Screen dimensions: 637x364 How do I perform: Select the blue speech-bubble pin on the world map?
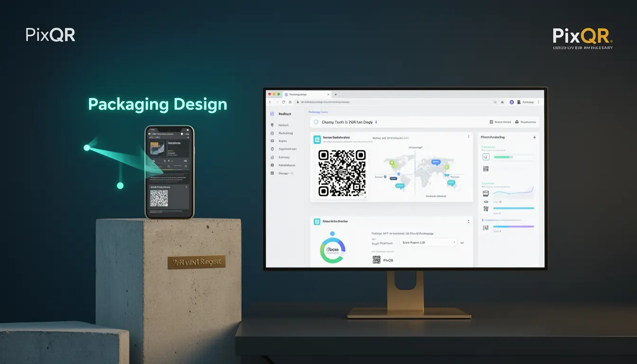point(436,162)
